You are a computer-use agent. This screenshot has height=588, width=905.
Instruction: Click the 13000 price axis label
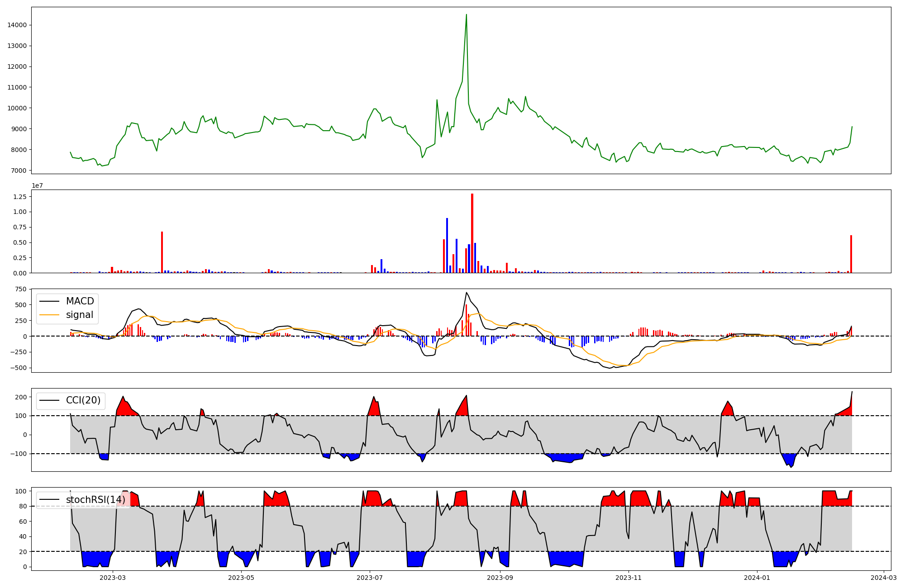[x=17, y=46]
